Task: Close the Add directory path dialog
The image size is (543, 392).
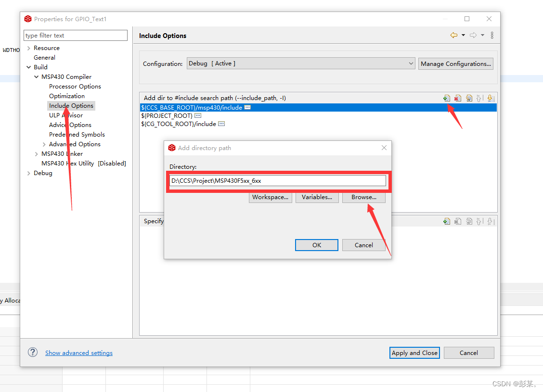Action: point(384,148)
